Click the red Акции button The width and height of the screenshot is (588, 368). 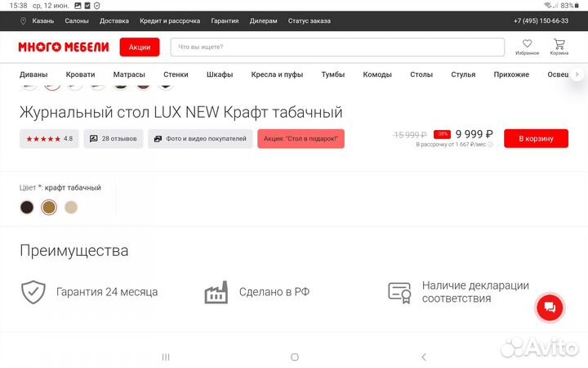[x=140, y=47]
